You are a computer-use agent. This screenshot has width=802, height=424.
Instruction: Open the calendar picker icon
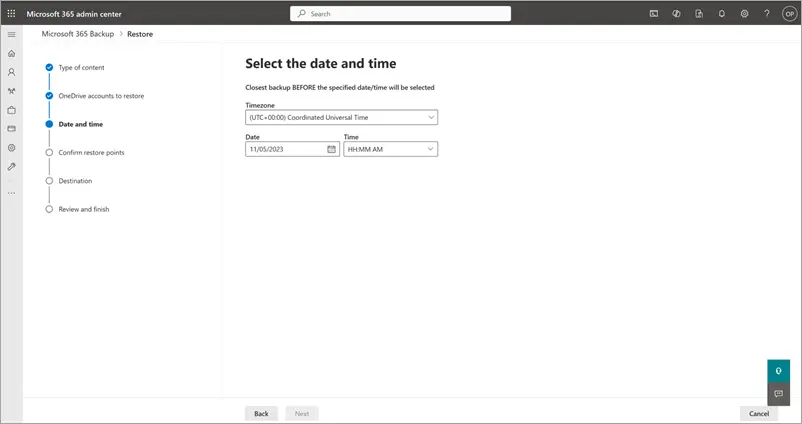point(331,149)
